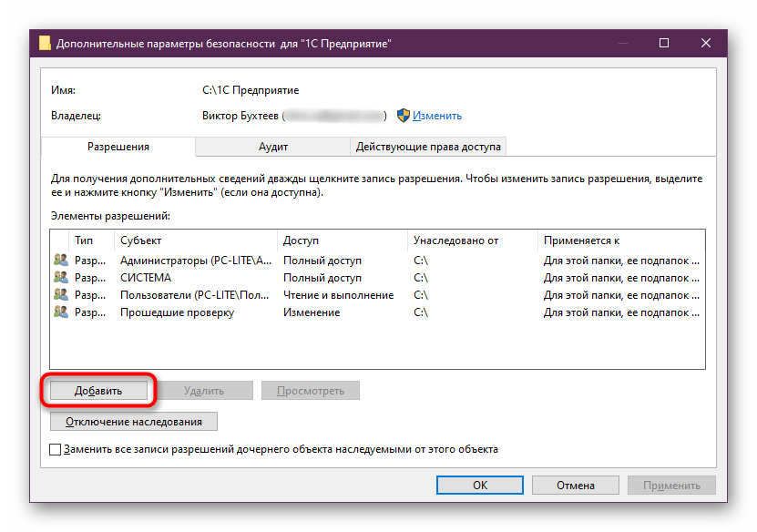Open the Действующие права доступа tab
The width and height of the screenshot is (757, 532).
pyautogui.click(x=428, y=147)
